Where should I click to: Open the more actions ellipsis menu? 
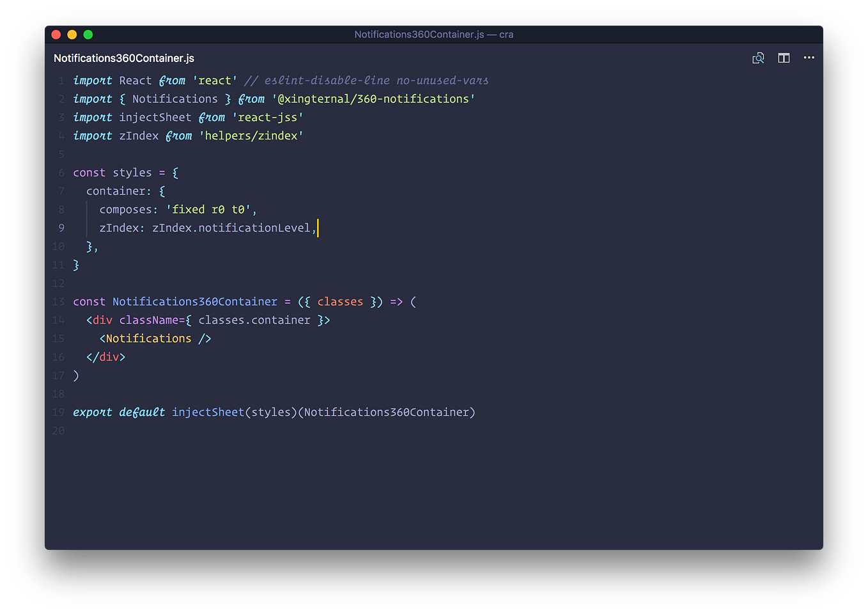(x=809, y=58)
